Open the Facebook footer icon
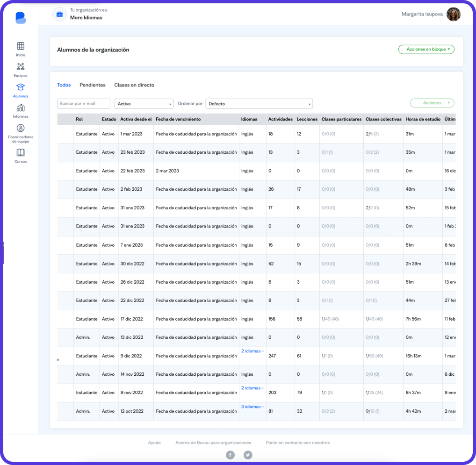Viewport: 476px width, 465px height. pyautogui.click(x=230, y=455)
